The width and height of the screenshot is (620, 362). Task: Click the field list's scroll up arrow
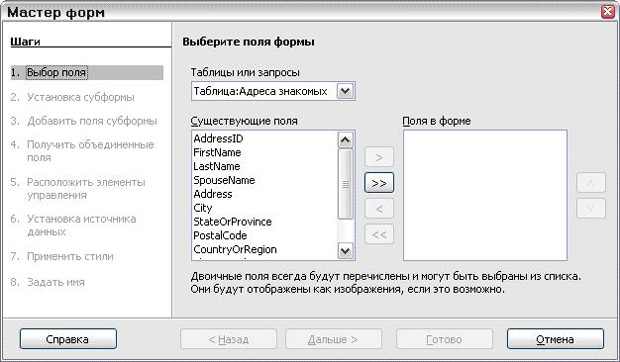pos(345,140)
